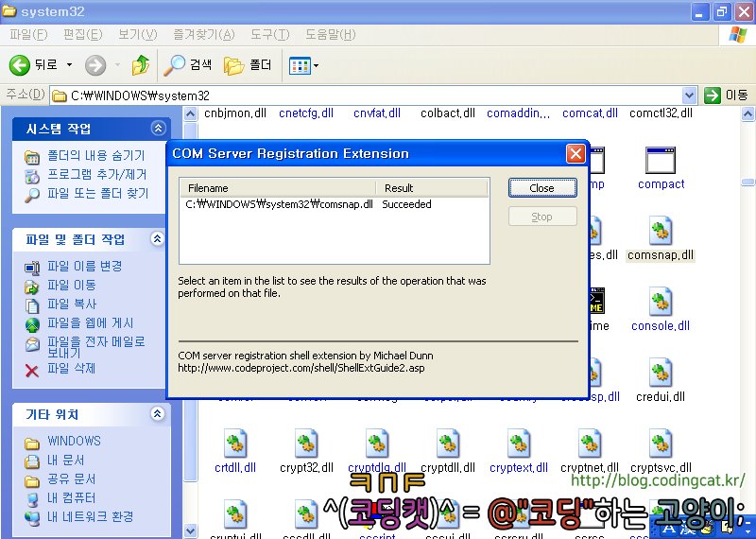Go up one folder level icon
Screen dimensions: 756x539
pos(140,65)
